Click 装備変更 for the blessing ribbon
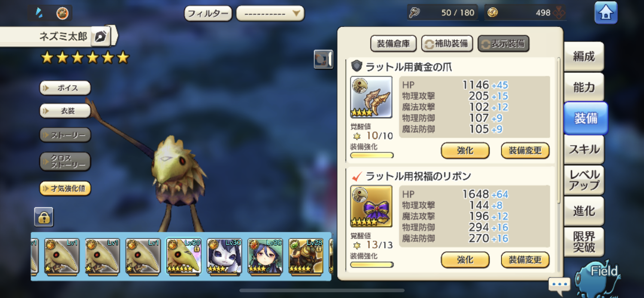This screenshot has height=298, width=644. 525,260
